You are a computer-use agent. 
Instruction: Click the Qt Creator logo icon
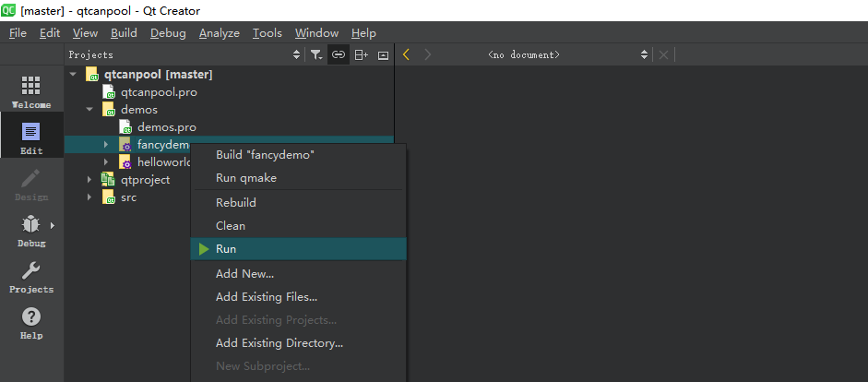pyautogui.click(x=8, y=10)
